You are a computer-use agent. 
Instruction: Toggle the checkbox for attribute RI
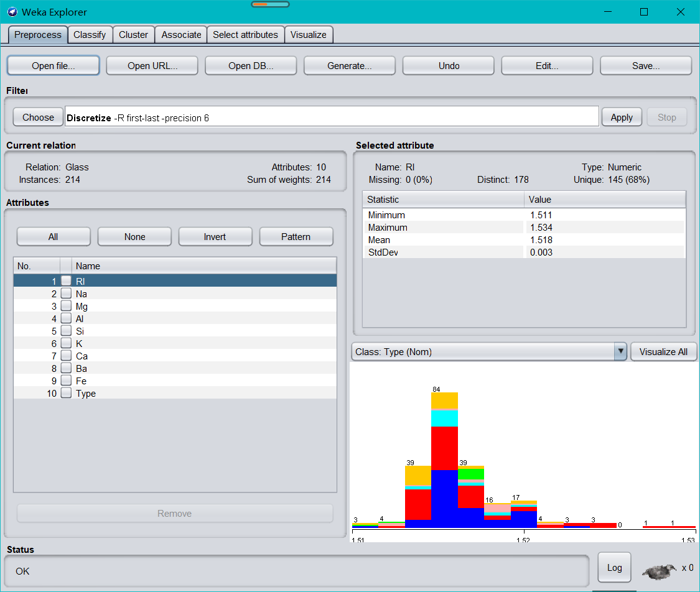66,281
